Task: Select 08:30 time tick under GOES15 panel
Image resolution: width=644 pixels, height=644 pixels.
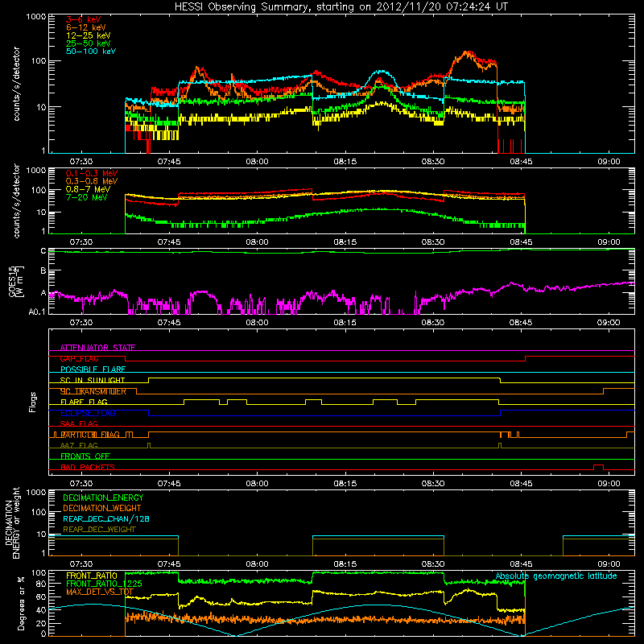Action: (x=433, y=323)
